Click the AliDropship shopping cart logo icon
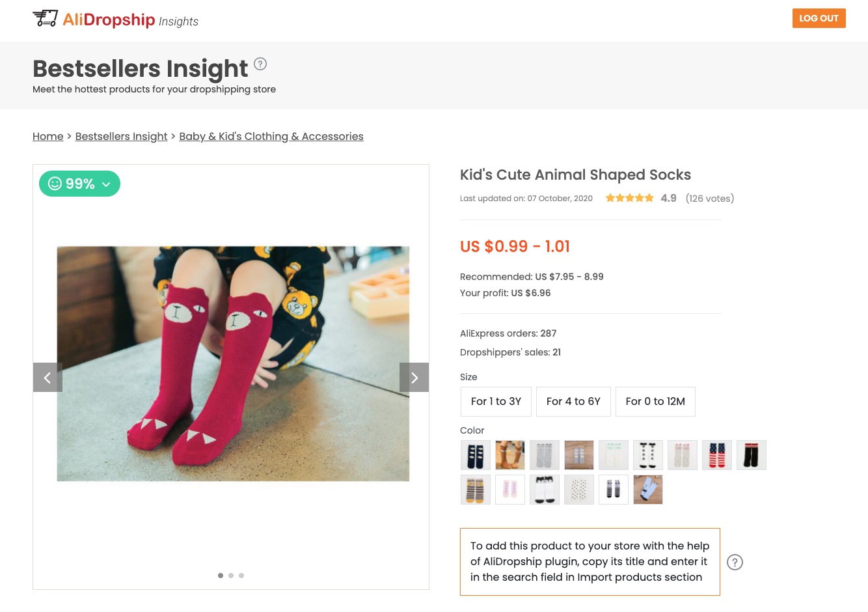This screenshot has width=868, height=612. click(45, 18)
